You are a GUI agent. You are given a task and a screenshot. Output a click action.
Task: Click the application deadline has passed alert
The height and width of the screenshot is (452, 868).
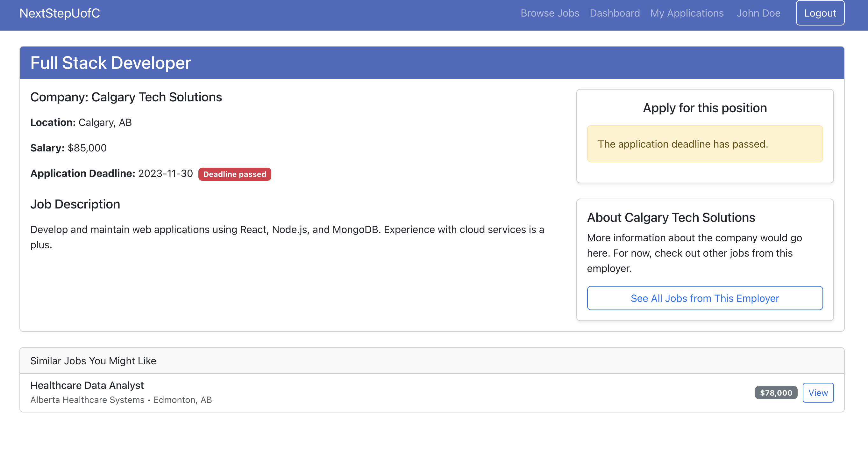pyautogui.click(x=705, y=144)
